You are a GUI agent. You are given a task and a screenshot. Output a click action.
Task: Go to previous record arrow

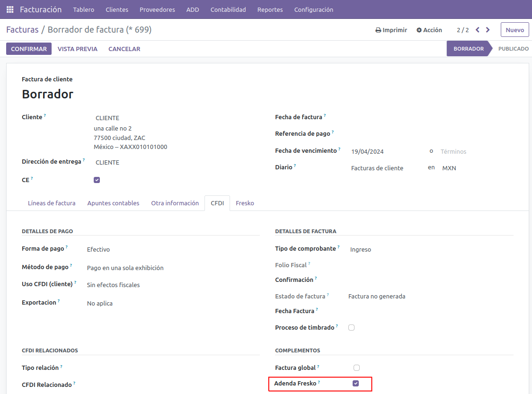[x=478, y=30]
